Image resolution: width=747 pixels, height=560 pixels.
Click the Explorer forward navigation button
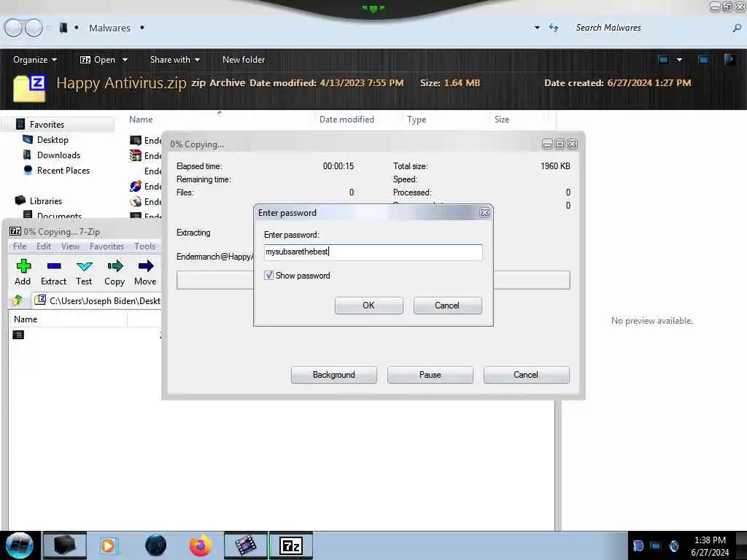(x=34, y=28)
